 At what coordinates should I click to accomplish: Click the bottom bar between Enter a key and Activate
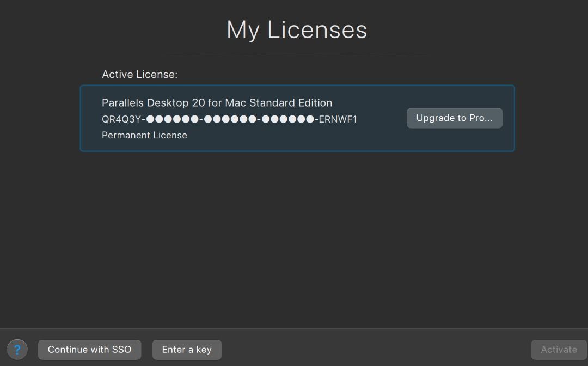point(376,350)
